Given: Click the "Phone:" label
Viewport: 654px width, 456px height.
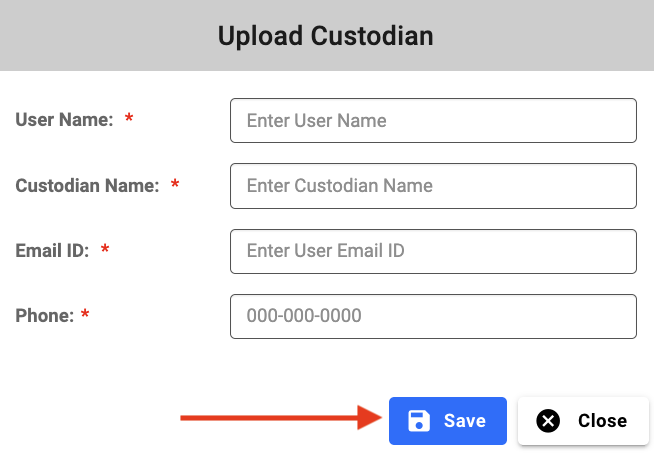Looking at the screenshot, I should pos(45,316).
